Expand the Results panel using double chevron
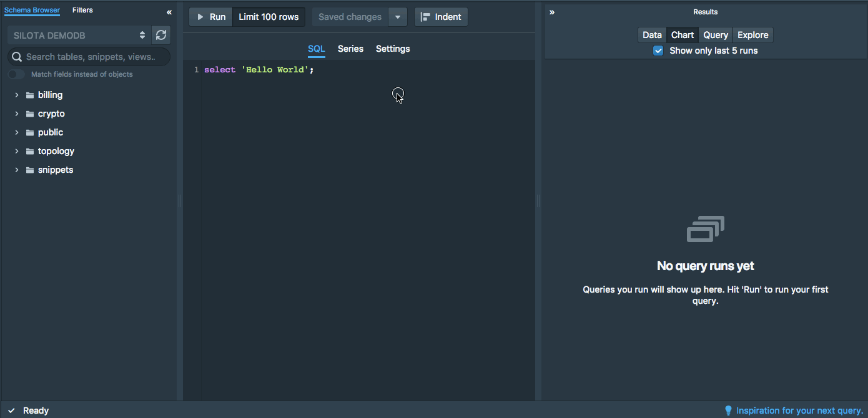 pyautogui.click(x=552, y=12)
